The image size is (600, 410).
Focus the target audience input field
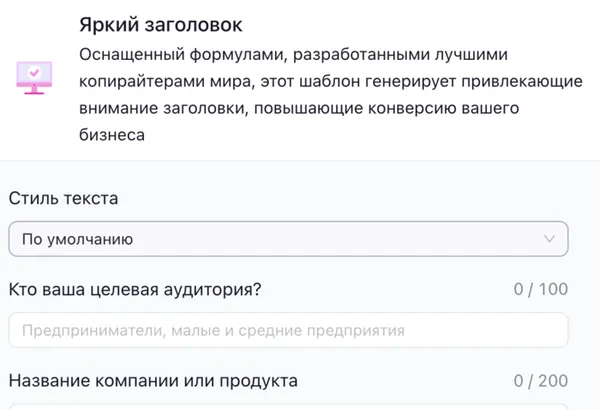pyautogui.click(x=288, y=330)
